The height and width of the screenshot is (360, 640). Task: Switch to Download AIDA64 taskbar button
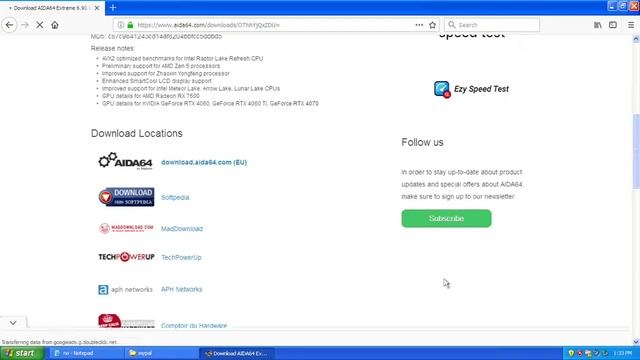tap(237, 353)
